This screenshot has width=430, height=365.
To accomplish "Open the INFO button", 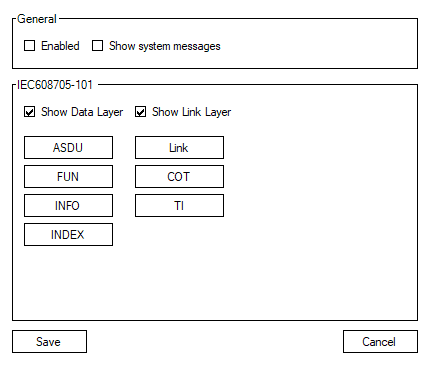I will click(x=68, y=205).
